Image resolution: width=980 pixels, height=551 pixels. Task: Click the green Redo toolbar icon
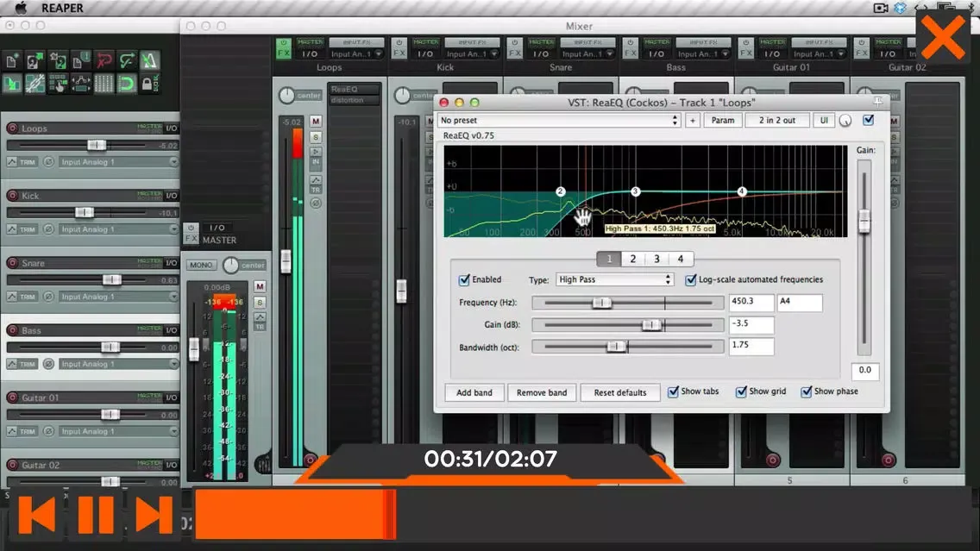pyautogui.click(x=127, y=60)
